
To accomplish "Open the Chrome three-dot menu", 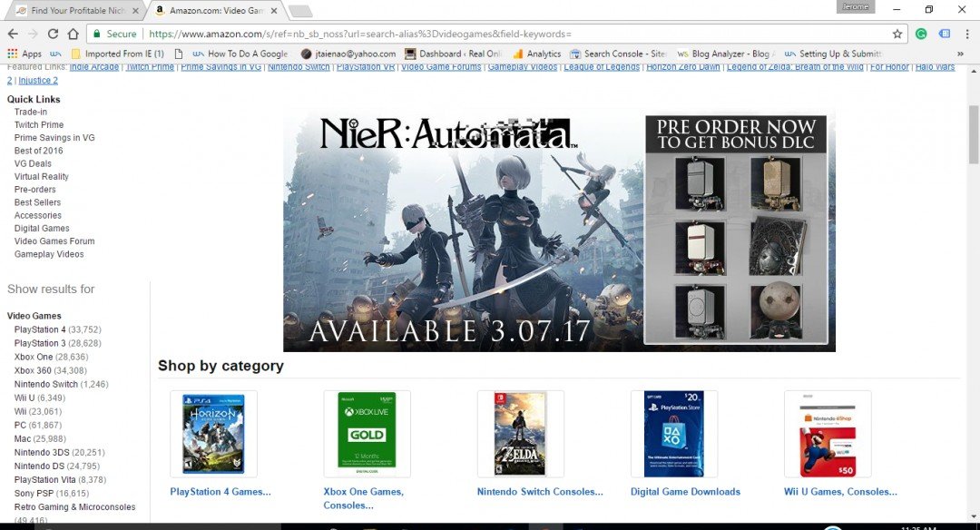I will click(x=967, y=34).
